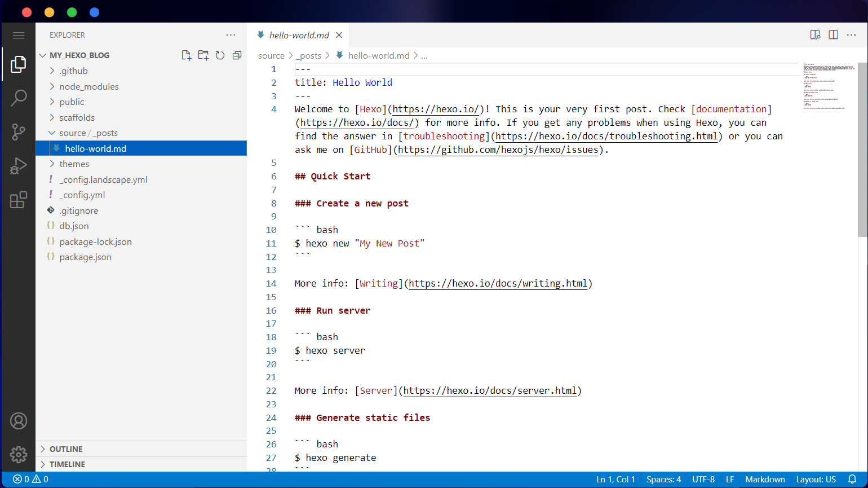Image resolution: width=868 pixels, height=488 pixels.
Task: Click the New Folder icon in Explorer
Action: pyautogui.click(x=203, y=55)
